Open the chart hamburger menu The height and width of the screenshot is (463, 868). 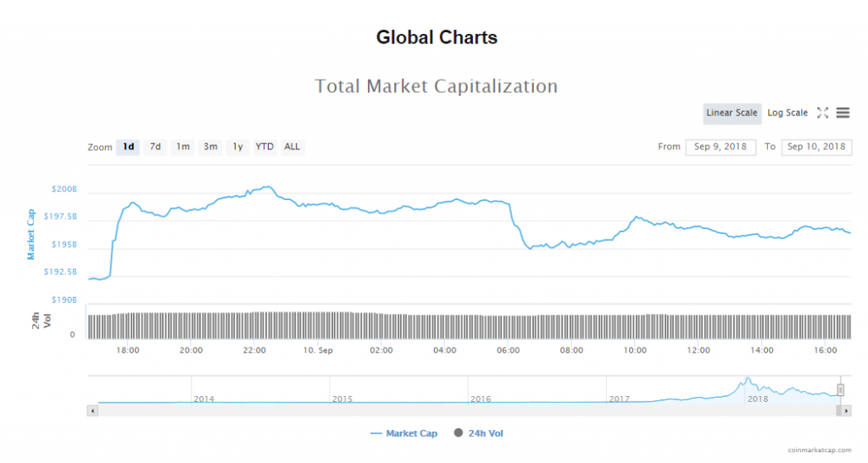(843, 113)
